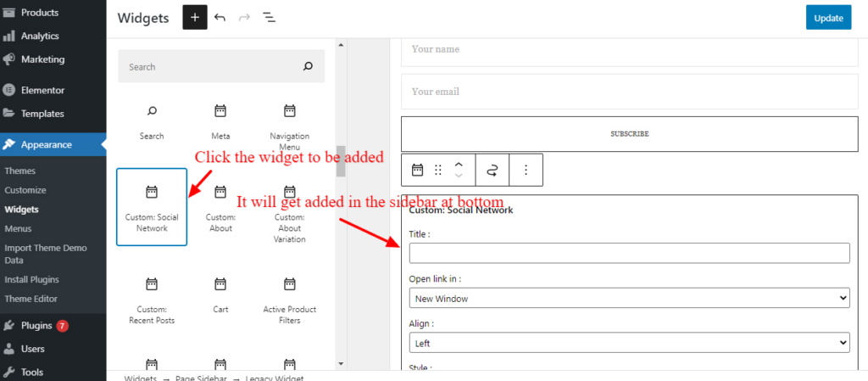Click the move to widget area icon
This screenshot has width=868, height=381.
pyautogui.click(x=492, y=170)
